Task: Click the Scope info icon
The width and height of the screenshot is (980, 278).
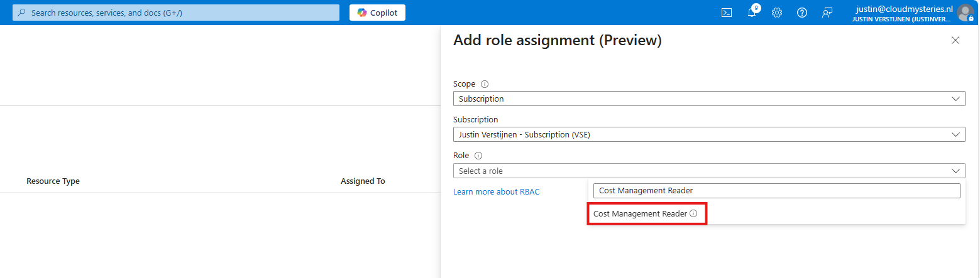Action: pyautogui.click(x=485, y=84)
